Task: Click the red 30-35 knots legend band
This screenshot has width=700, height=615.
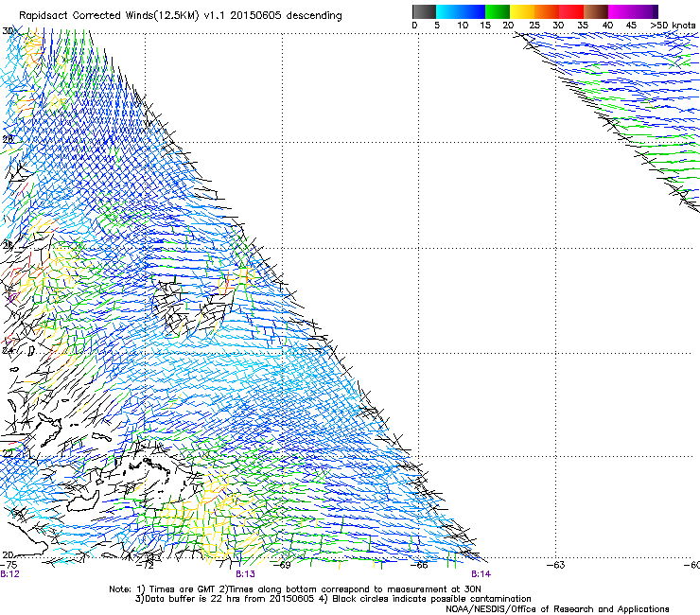Action: pos(571,11)
